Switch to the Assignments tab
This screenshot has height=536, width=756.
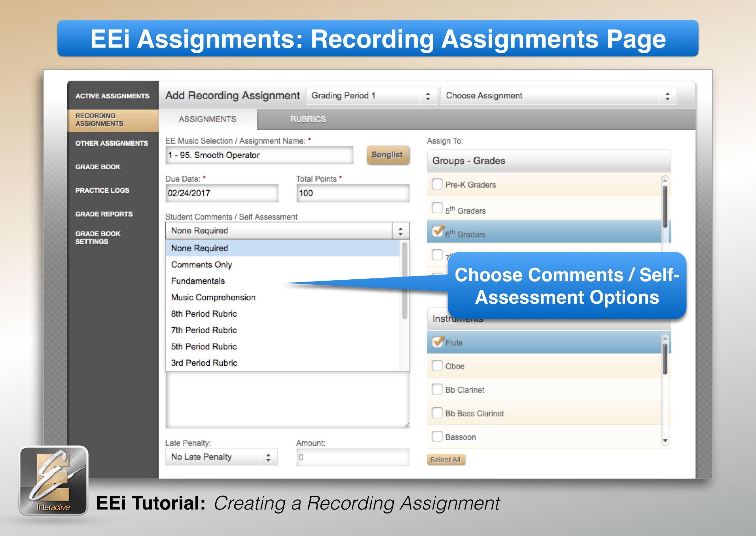207,119
